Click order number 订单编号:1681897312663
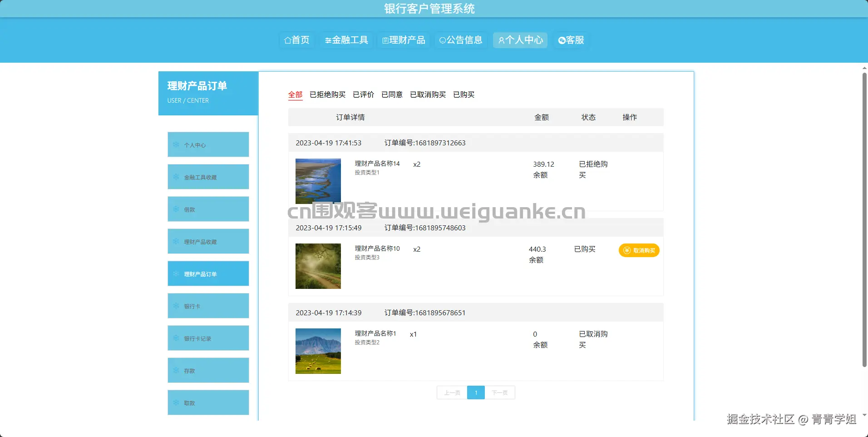The image size is (868, 437). (x=425, y=143)
